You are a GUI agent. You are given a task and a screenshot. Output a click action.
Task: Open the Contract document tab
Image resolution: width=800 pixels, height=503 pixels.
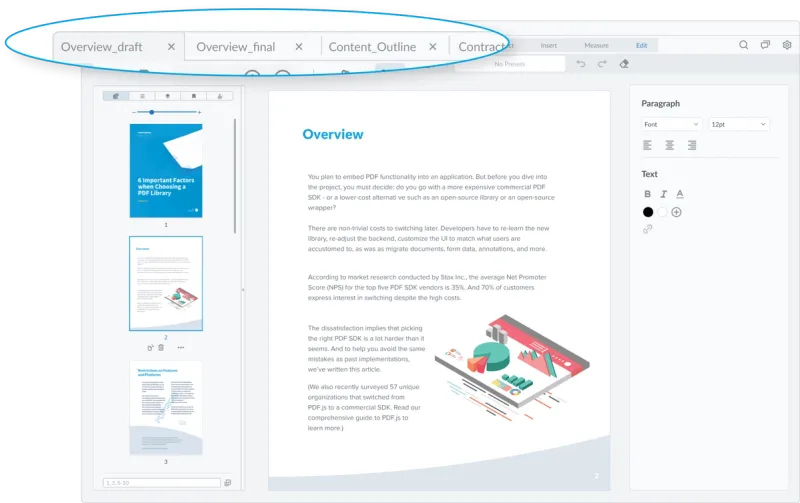tap(481, 47)
